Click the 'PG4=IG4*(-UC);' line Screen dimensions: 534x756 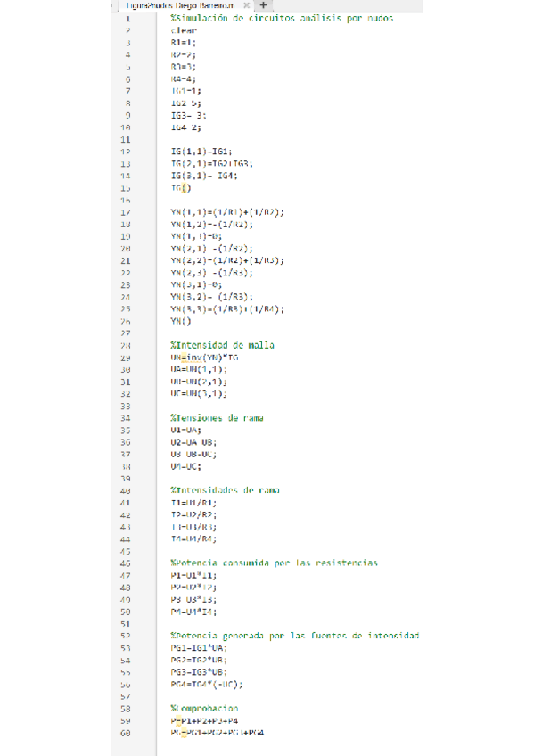pyautogui.click(x=206, y=685)
